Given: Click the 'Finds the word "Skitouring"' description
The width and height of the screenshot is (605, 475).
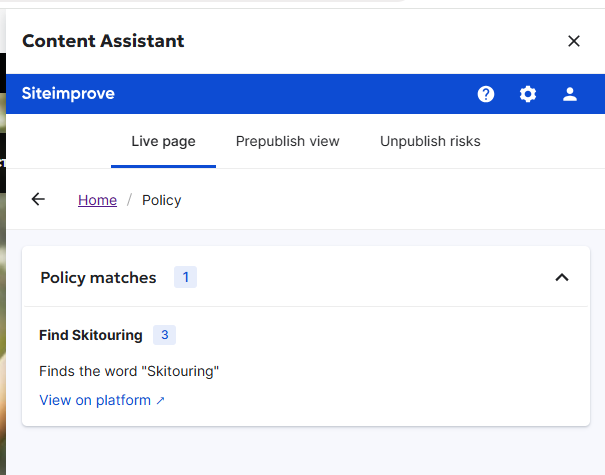Looking at the screenshot, I should [x=129, y=371].
